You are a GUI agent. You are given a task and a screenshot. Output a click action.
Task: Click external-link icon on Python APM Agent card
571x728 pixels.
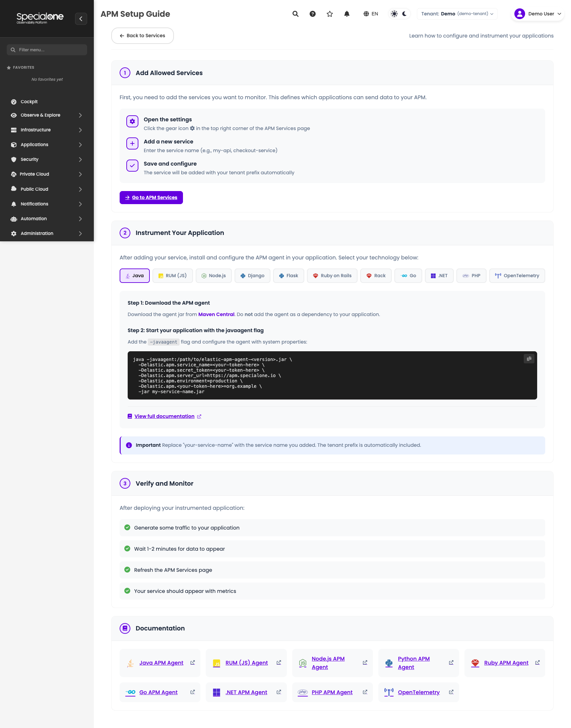pos(451,663)
